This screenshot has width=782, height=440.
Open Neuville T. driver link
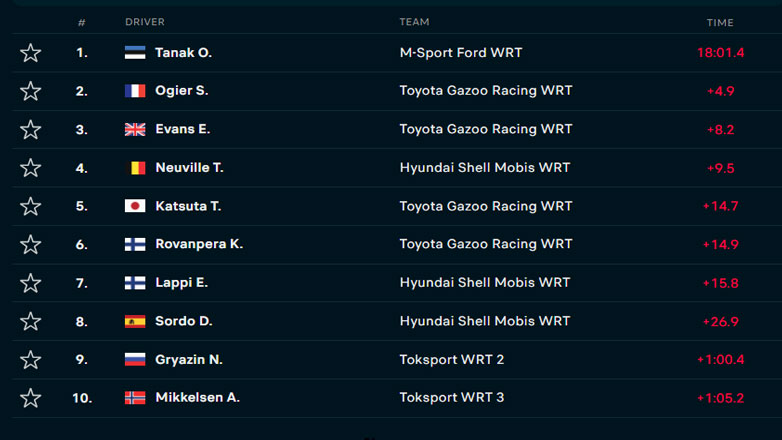tap(189, 168)
